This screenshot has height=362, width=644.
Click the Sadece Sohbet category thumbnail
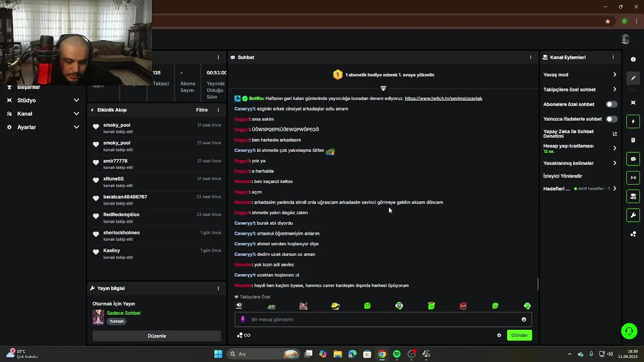tap(98, 317)
